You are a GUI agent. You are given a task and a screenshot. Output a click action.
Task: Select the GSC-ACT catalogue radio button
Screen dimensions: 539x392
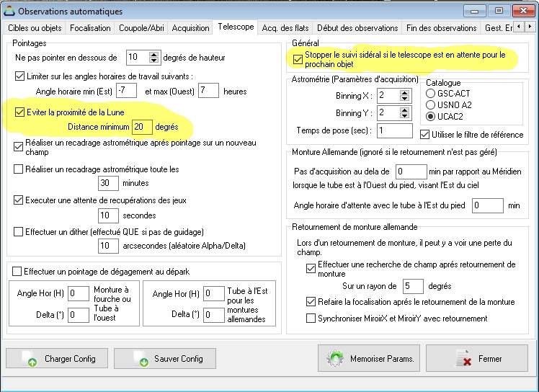431,93
